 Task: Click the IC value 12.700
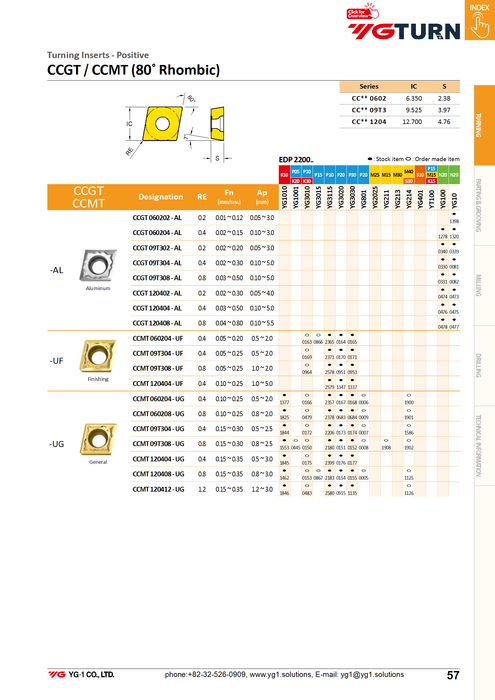pyautogui.click(x=412, y=122)
